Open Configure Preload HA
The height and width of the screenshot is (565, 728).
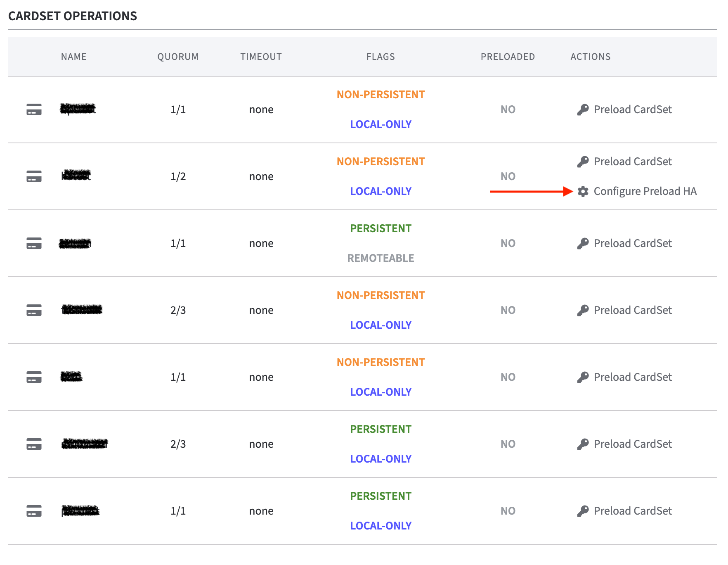[645, 191]
